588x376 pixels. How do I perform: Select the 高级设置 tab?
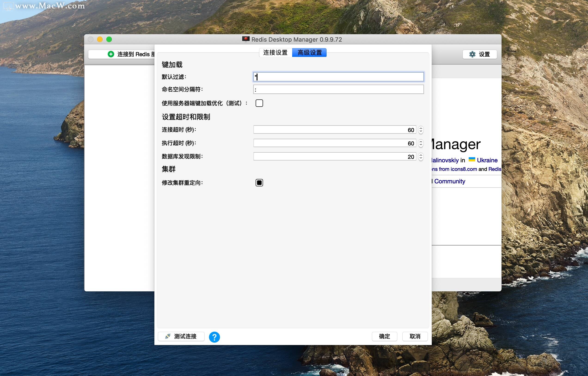pos(309,52)
